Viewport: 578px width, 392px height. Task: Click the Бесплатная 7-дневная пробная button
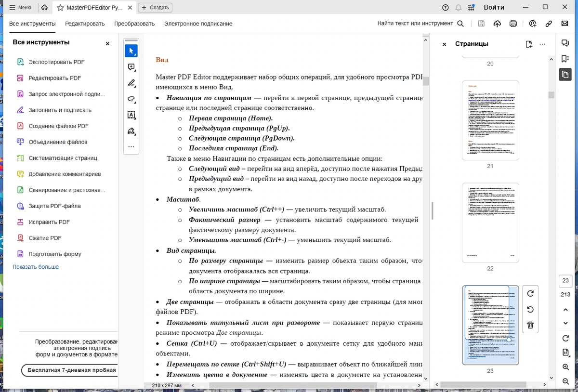coord(69,370)
